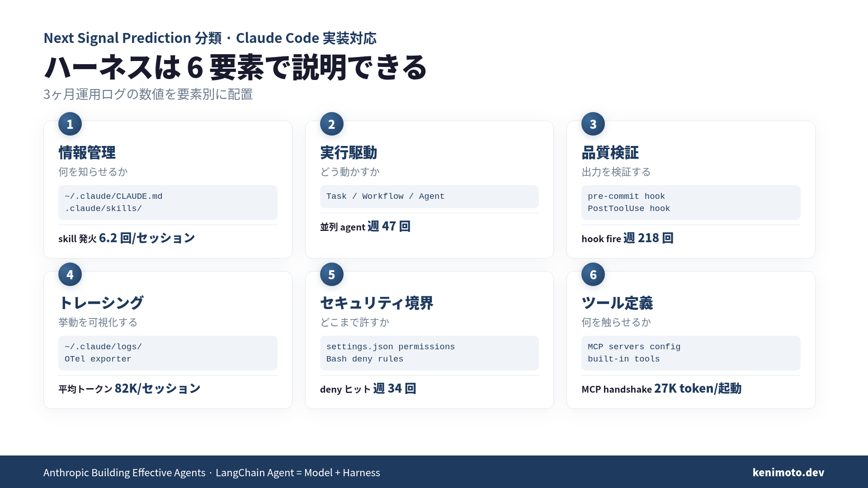Click the built-in tools code line
The height and width of the screenshot is (488, 868).
click(x=623, y=359)
